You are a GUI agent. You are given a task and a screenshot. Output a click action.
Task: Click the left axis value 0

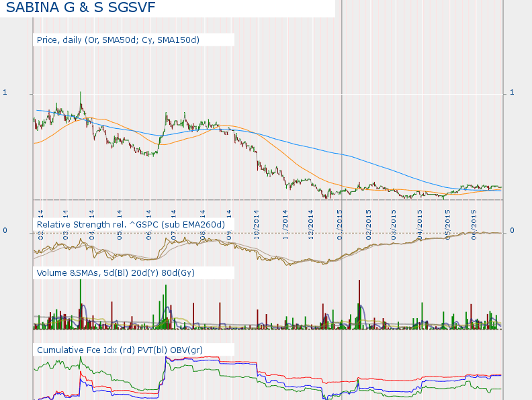point(5,230)
